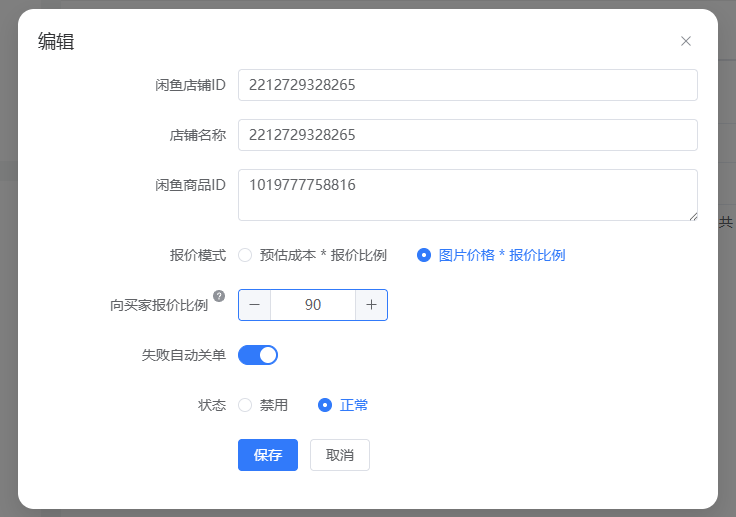This screenshot has width=736, height=517.
Task: Toggle the 失败自动关单 switch
Action: click(x=258, y=355)
